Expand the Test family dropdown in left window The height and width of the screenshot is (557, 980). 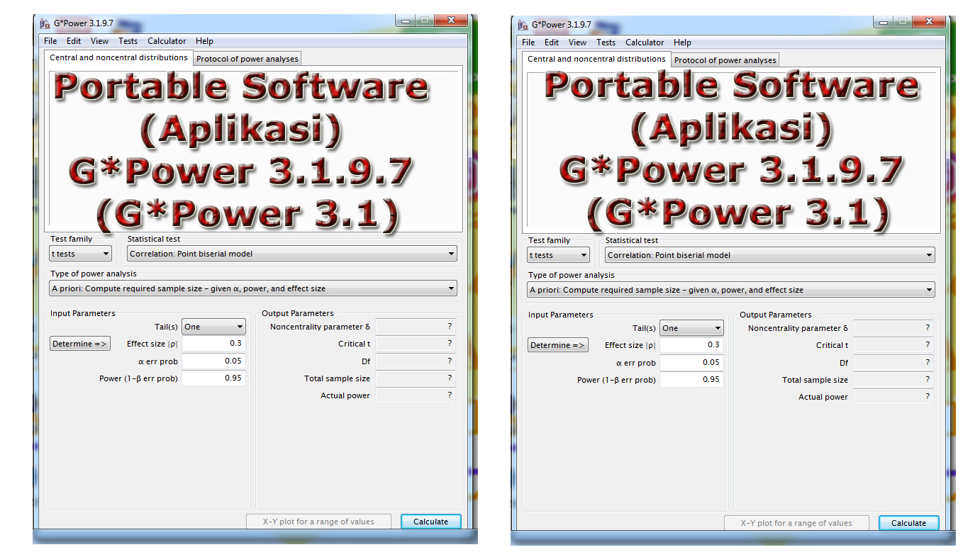80,254
